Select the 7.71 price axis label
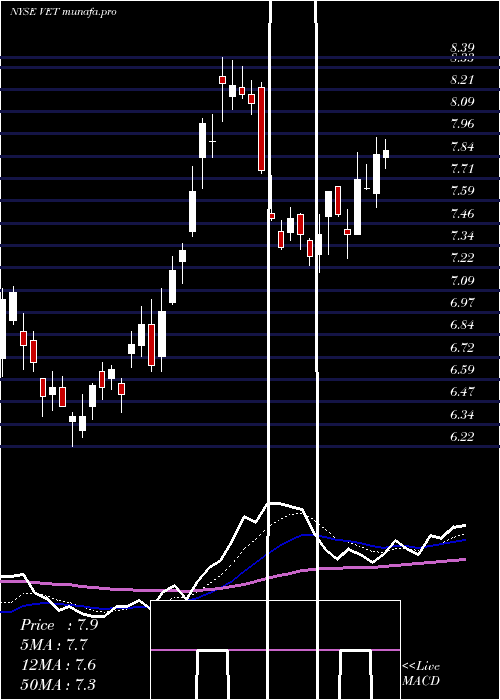This screenshot has width=500, height=700. pyautogui.click(x=462, y=169)
